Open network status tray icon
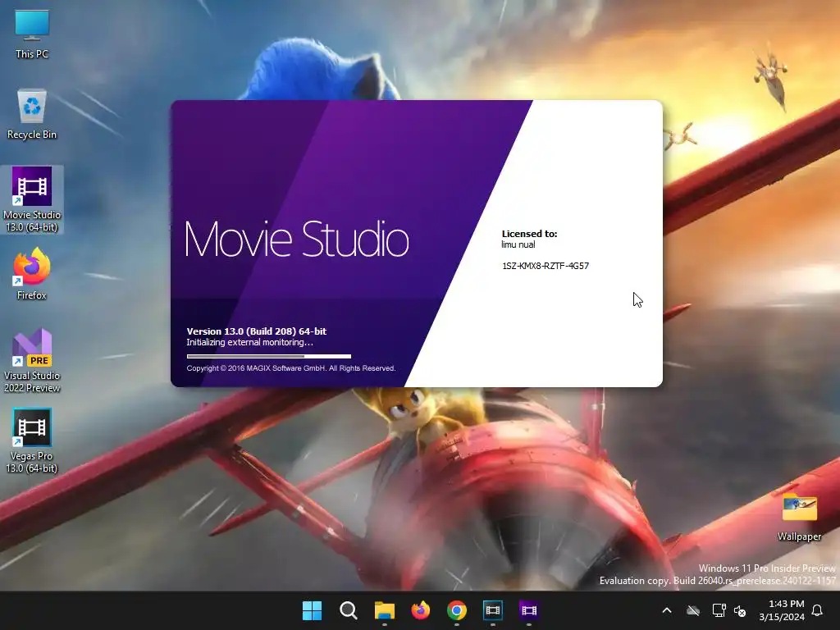840x630 pixels. click(719, 610)
